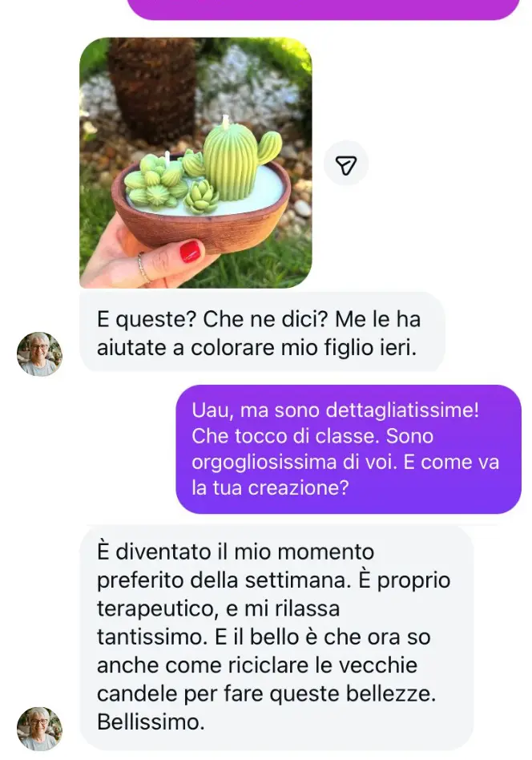Tap the share arrow icon beside the photo
The image size is (532, 760).
[x=346, y=164]
